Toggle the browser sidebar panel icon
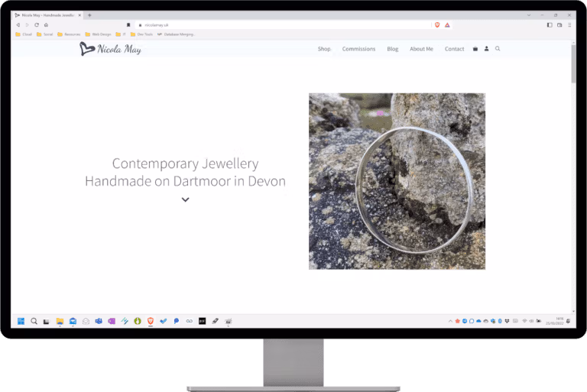The height and width of the screenshot is (392, 587). [550, 24]
